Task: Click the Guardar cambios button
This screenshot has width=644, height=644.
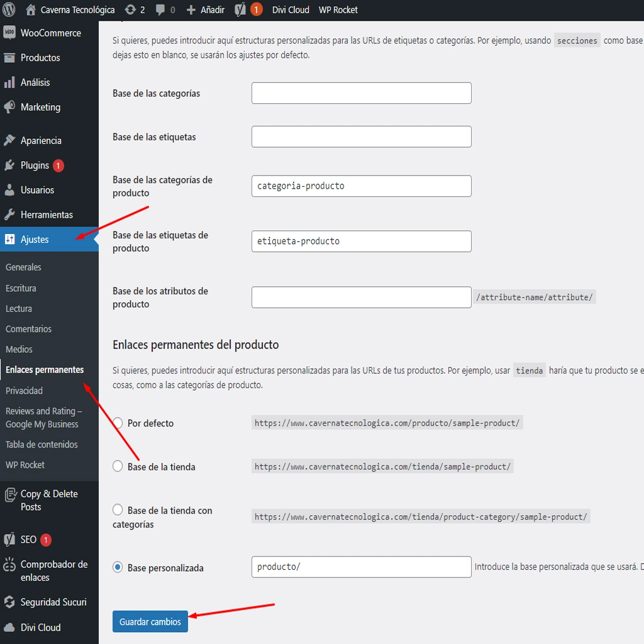Action: (x=150, y=621)
